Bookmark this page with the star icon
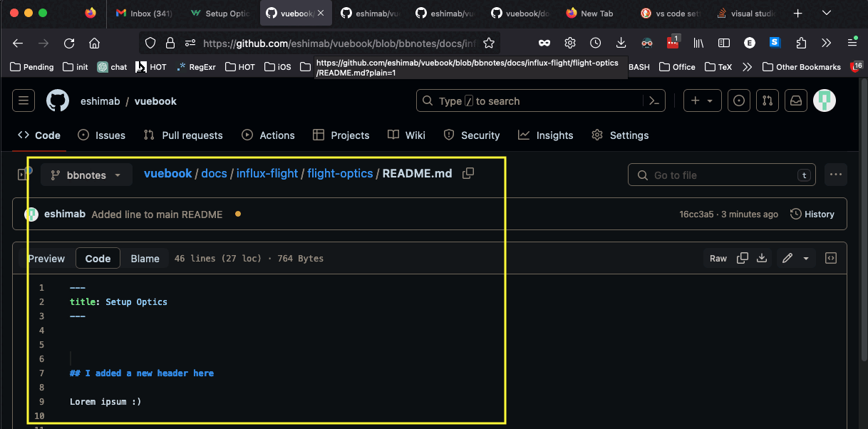Image resolution: width=868 pixels, height=429 pixels. tap(489, 43)
